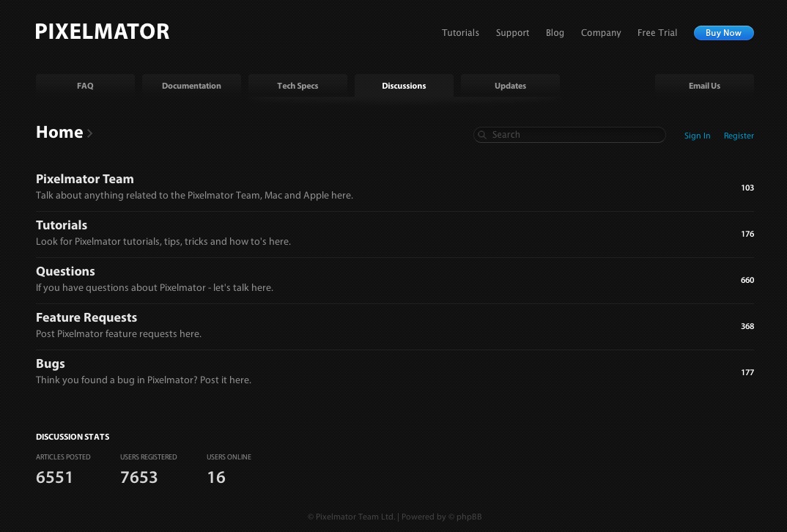Click the Tutorials forum description text

163,241
